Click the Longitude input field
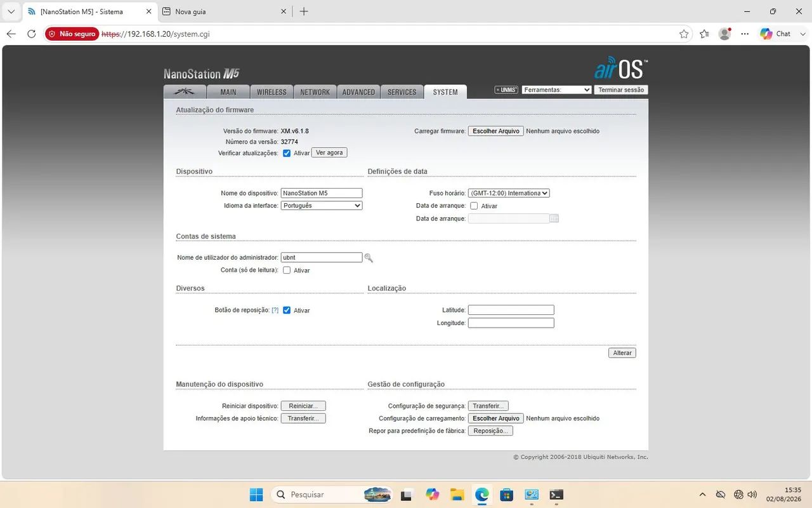This screenshot has width=812, height=508. 511,323
